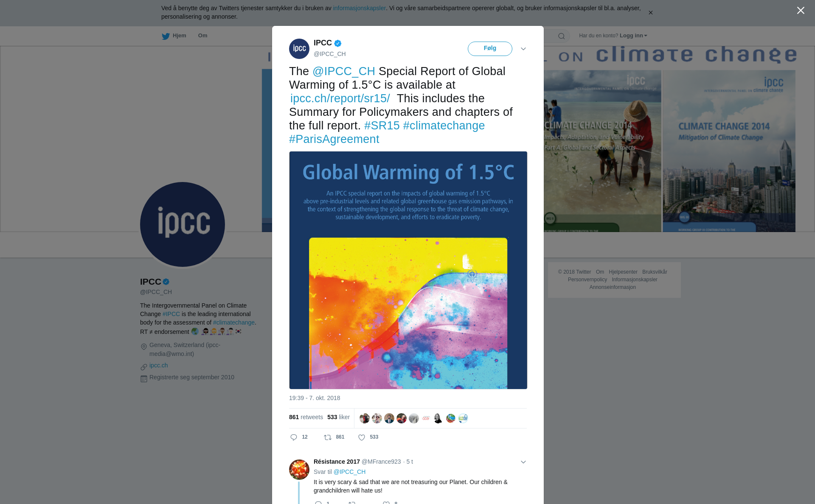This screenshot has height=504, width=815.
Task: Open the Global Warming of 1.5°C image
Action: click(x=408, y=270)
